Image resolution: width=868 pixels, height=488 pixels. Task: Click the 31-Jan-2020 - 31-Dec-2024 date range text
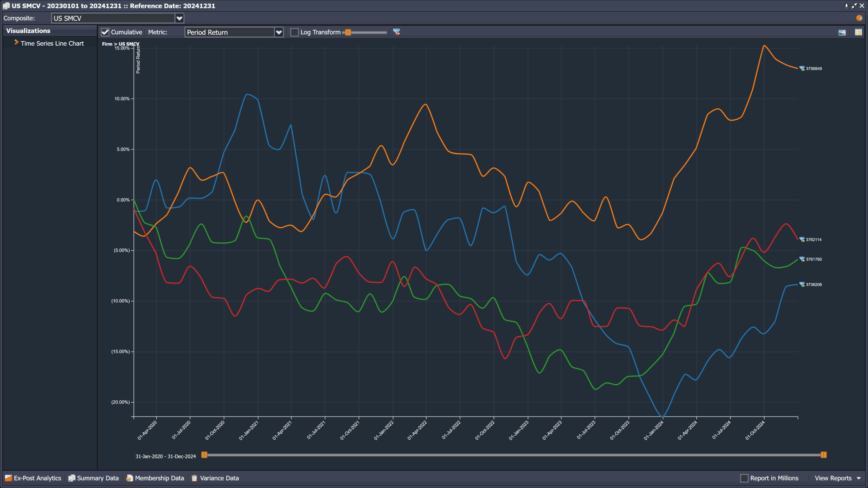pos(165,456)
